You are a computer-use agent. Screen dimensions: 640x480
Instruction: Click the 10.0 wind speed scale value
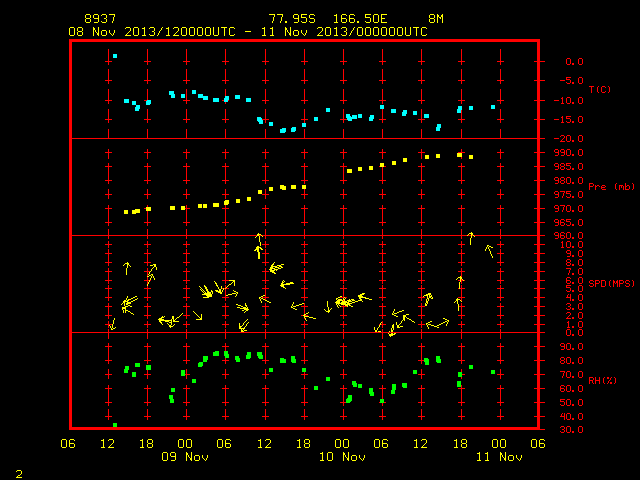571,245
